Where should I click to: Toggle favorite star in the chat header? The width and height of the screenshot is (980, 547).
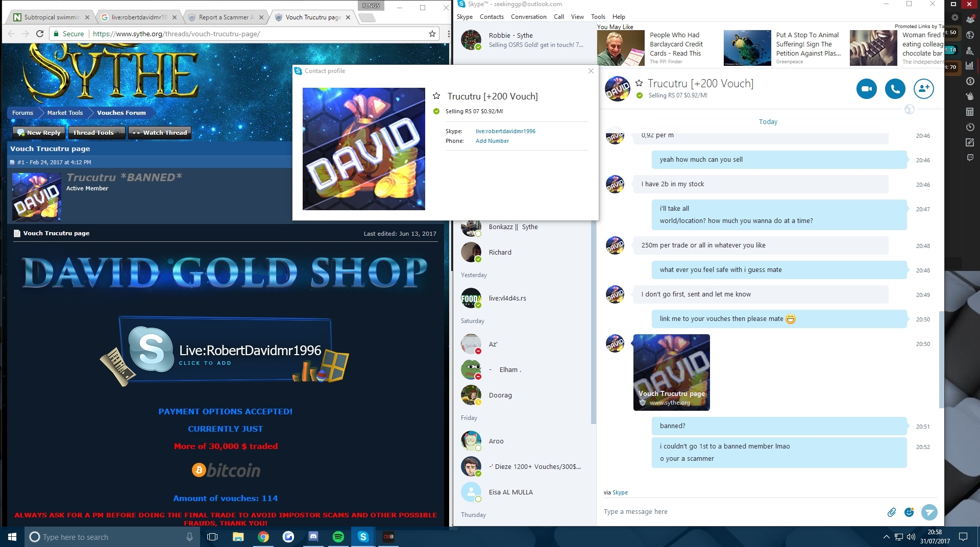(639, 83)
